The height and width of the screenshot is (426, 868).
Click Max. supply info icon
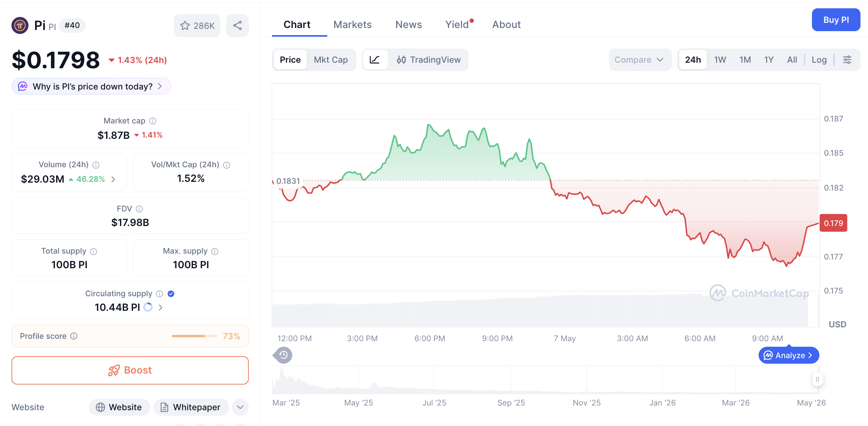tap(215, 251)
